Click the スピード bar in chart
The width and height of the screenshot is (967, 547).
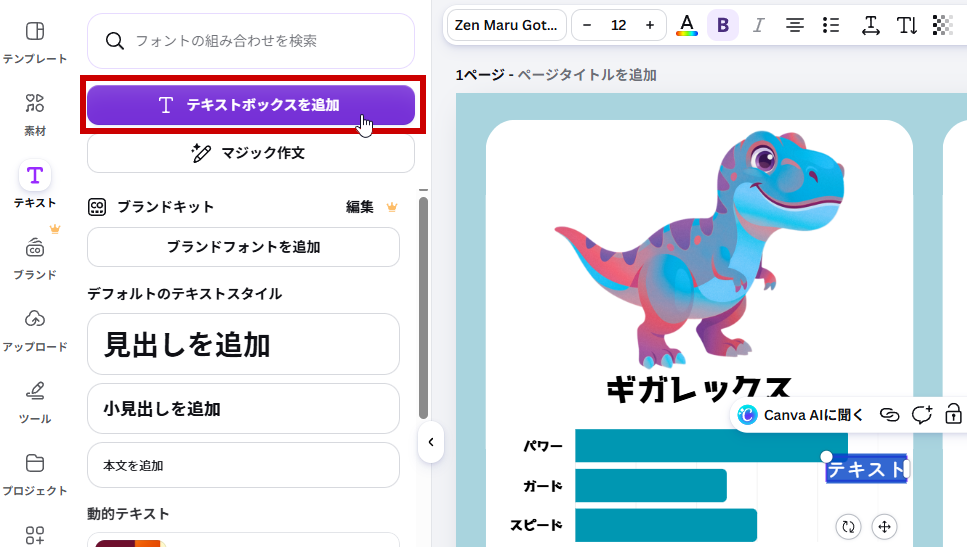point(666,525)
